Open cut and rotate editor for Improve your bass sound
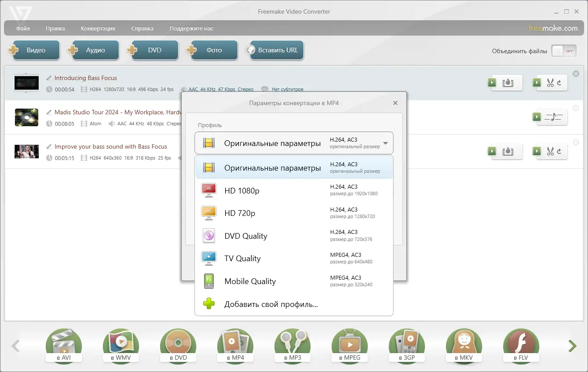Viewport: 588px width, 372px height. tap(550, 151)
